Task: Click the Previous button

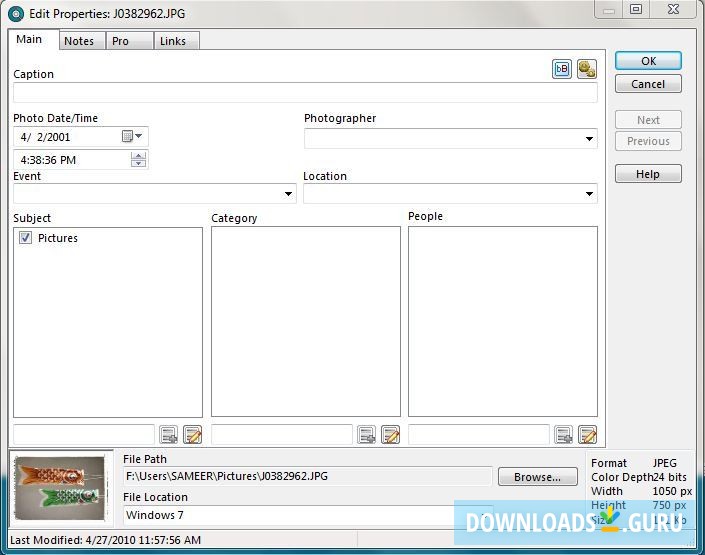Action: 648,141
